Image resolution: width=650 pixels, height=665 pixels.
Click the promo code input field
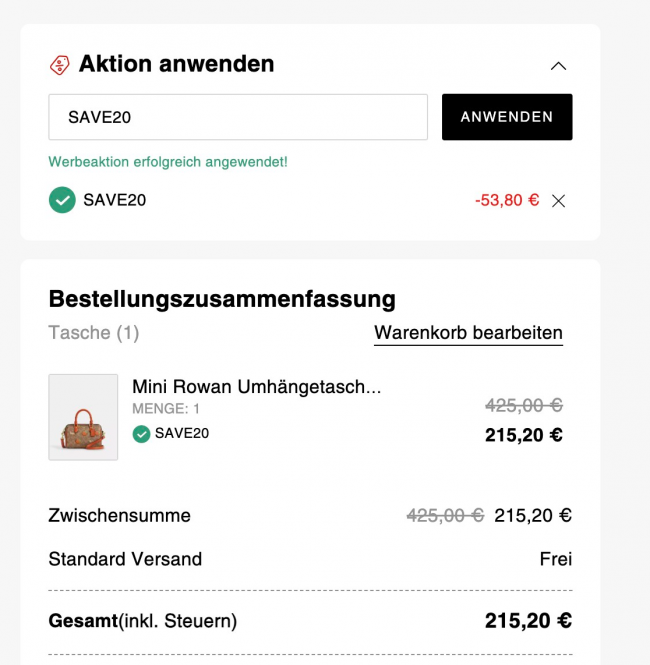[238, 117]
